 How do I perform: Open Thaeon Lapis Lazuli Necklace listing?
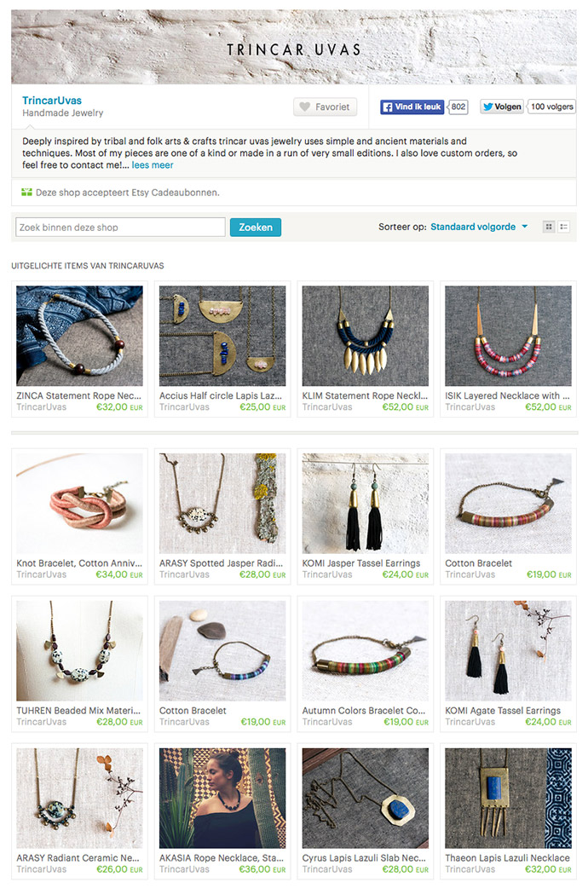point(508,857)
